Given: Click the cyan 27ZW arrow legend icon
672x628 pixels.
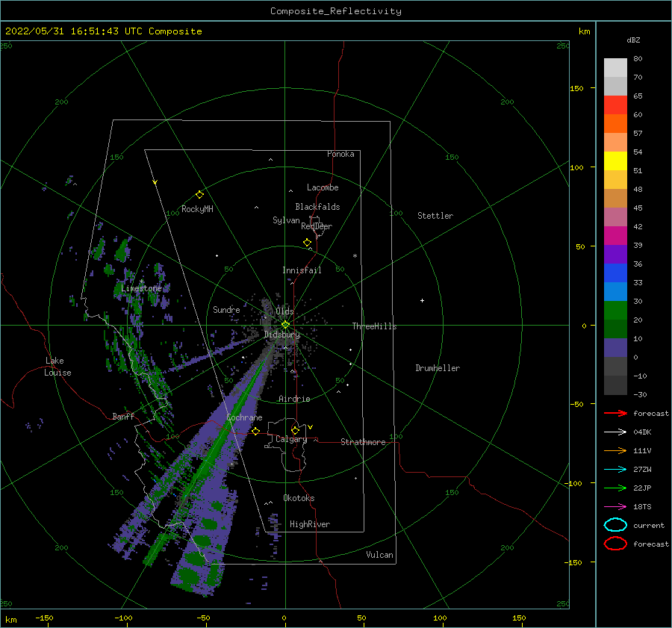Looking at the screenshot, I should coord(615,470).
